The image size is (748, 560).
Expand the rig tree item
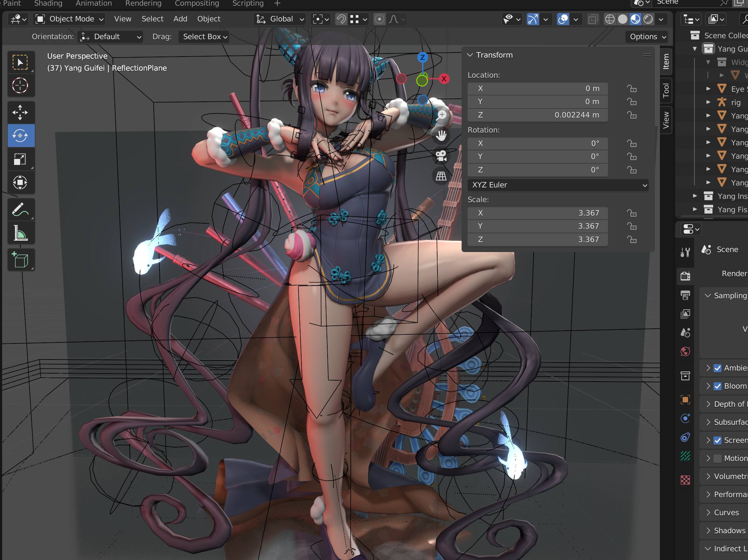coord(708,102)
